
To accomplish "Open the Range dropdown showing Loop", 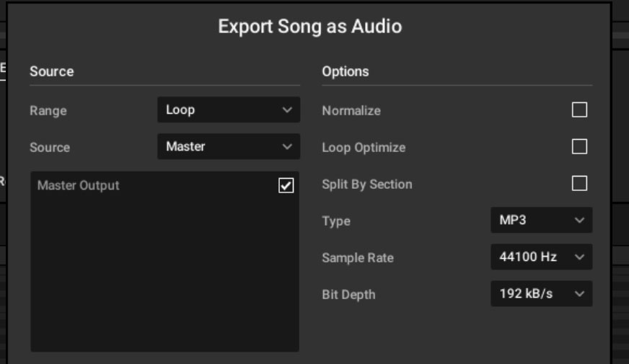I will [x=229, y=110].
